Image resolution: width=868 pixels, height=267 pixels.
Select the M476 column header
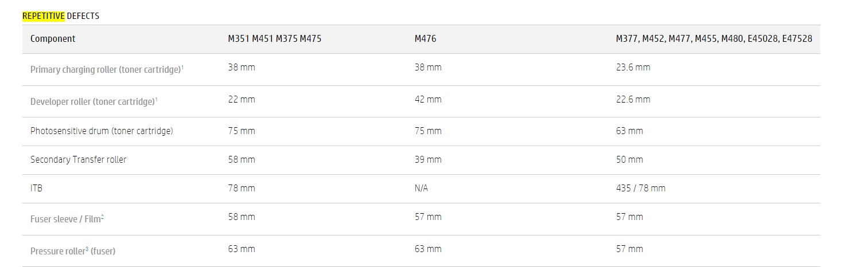coord(425,39)
